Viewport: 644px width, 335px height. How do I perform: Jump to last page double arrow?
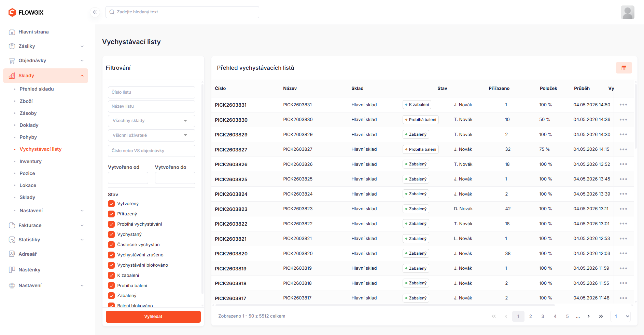[601, 316]
